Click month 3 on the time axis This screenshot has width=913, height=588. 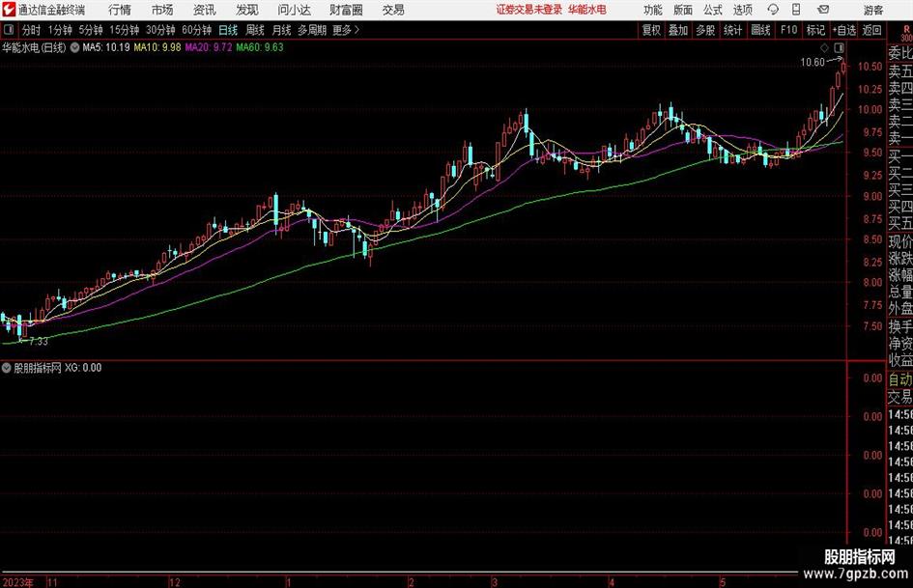tap(495, 582)
